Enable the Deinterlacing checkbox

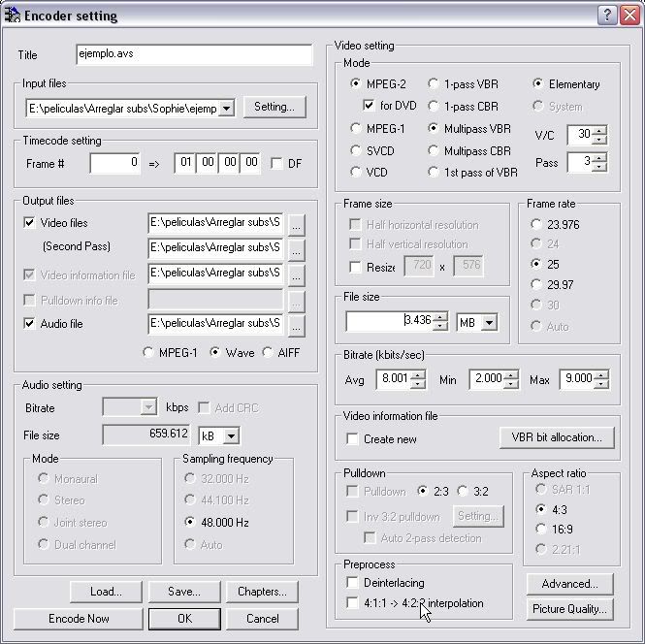tap(353, 582)
